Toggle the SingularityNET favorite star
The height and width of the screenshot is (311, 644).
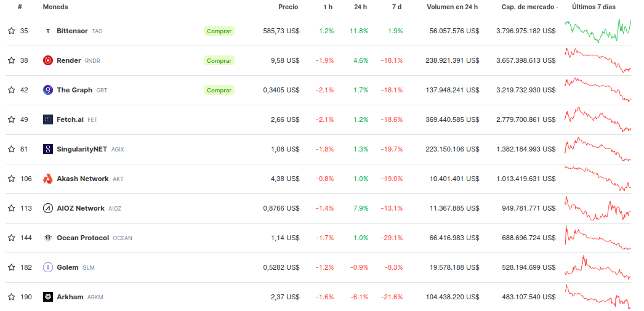point(12,149)
